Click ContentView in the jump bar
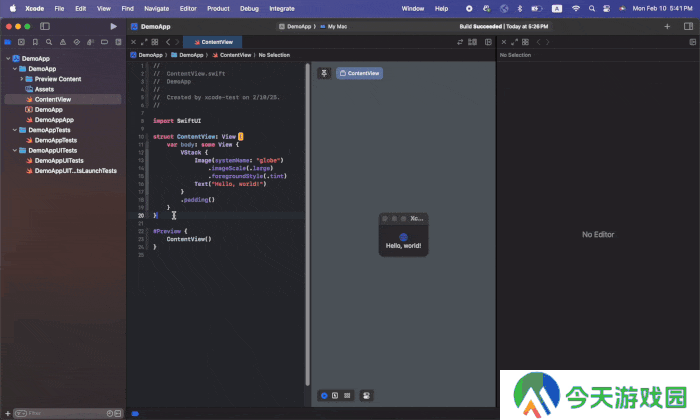 pyautogui.click(x=232, y=55)
